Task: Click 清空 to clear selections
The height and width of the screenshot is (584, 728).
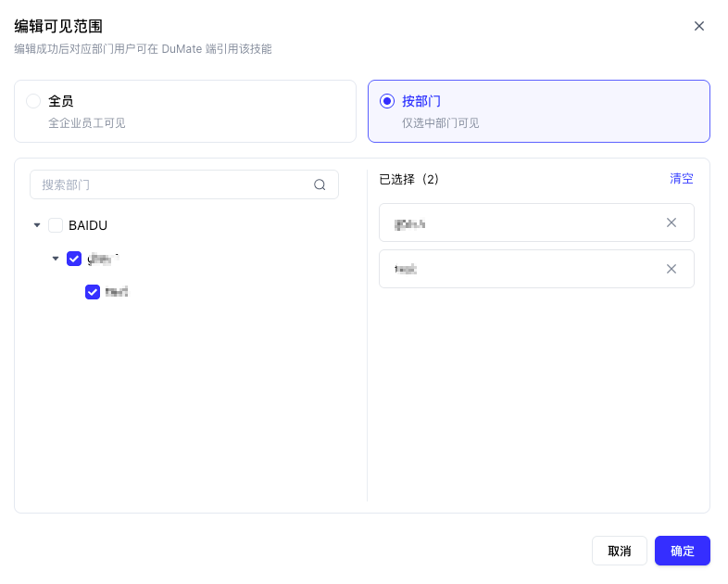Action: click(681, 178)
